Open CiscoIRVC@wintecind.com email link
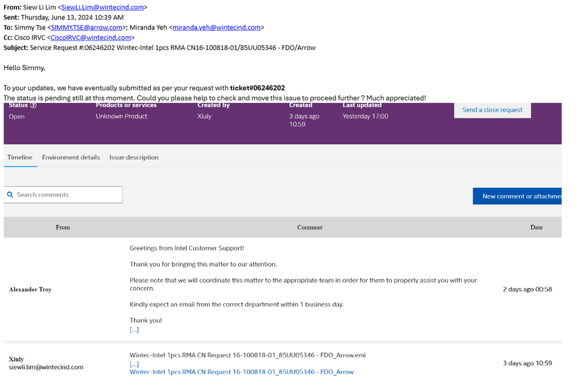This screenshot has height=387, width=588. [x=91, y=38]
